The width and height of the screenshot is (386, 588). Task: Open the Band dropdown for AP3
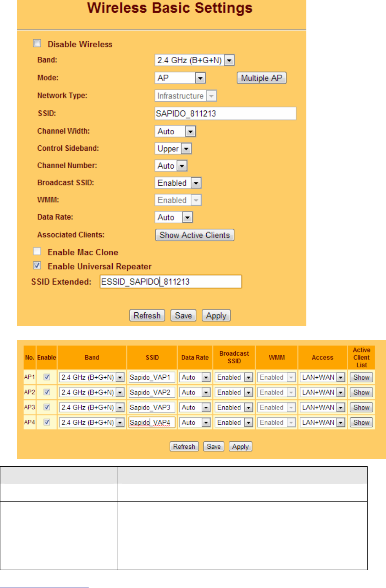tap(92, 408)
